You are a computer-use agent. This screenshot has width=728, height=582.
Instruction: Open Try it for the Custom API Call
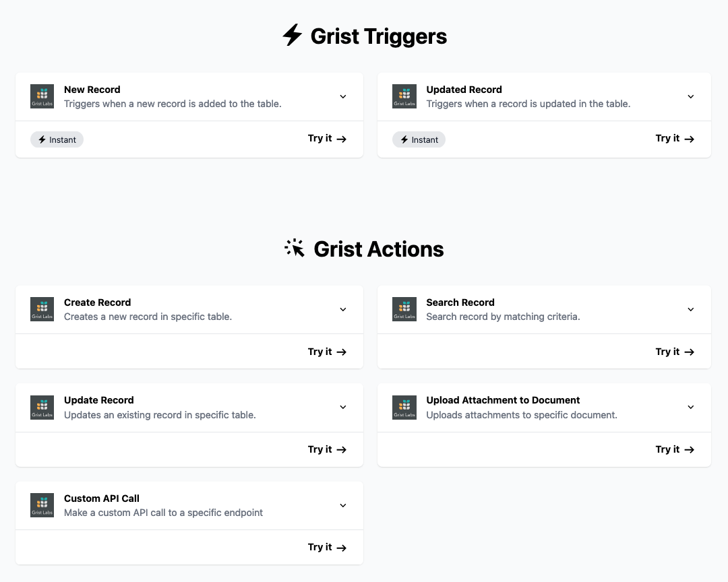[326, 547]
